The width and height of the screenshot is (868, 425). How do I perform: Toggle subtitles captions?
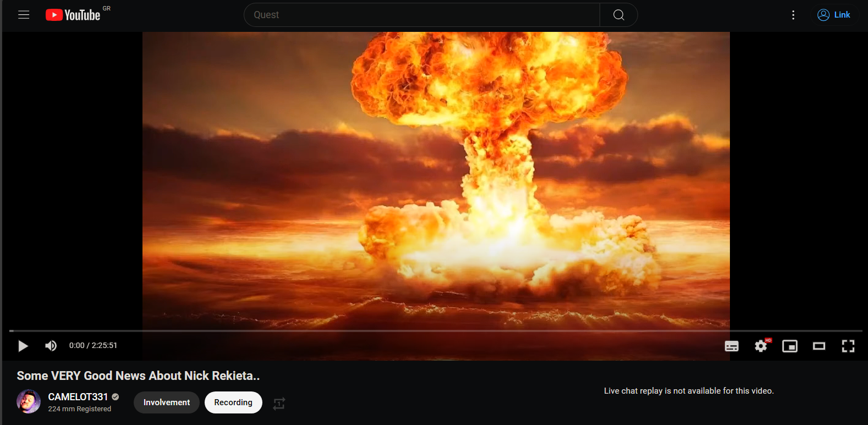732,346
